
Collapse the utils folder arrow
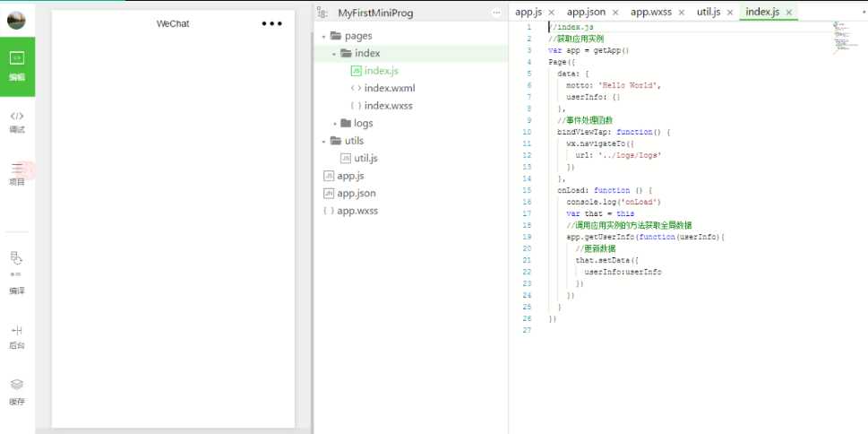click(x=324, y=142)
